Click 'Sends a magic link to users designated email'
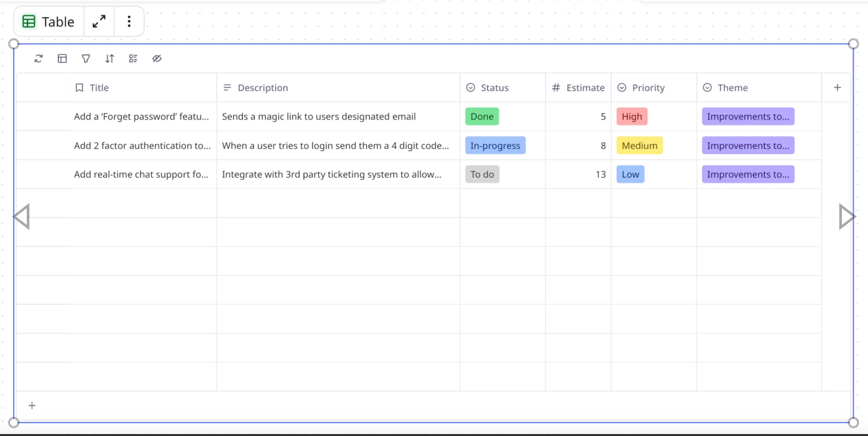The width and height of the screenshot is (868, 436). point(319,116)
